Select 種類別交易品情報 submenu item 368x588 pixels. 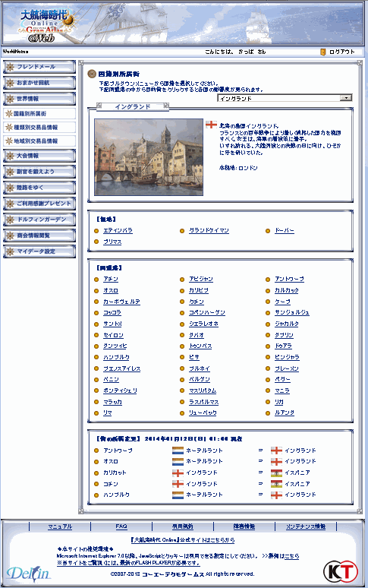coord(39,128)
